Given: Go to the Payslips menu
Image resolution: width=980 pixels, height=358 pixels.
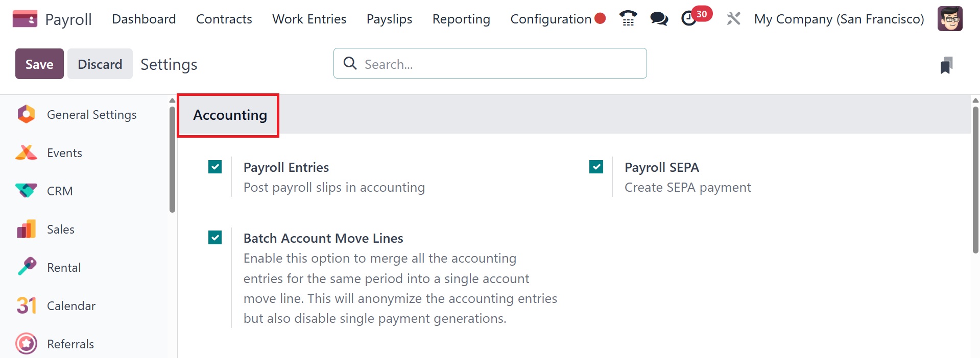Looking at the screenshot, I should pyautogui.click(x=389, y=19).
